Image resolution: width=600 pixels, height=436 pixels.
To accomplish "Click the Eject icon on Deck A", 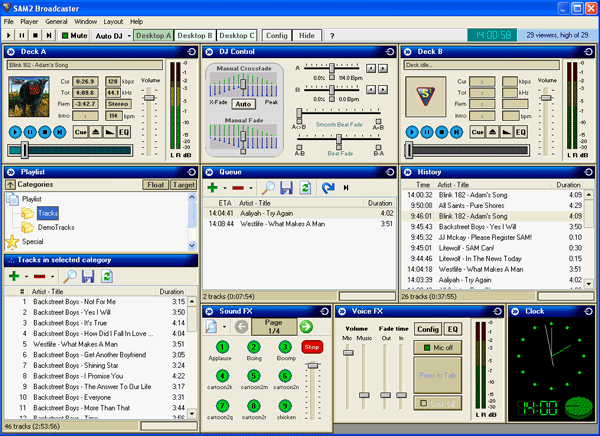I will coord(96,132).
